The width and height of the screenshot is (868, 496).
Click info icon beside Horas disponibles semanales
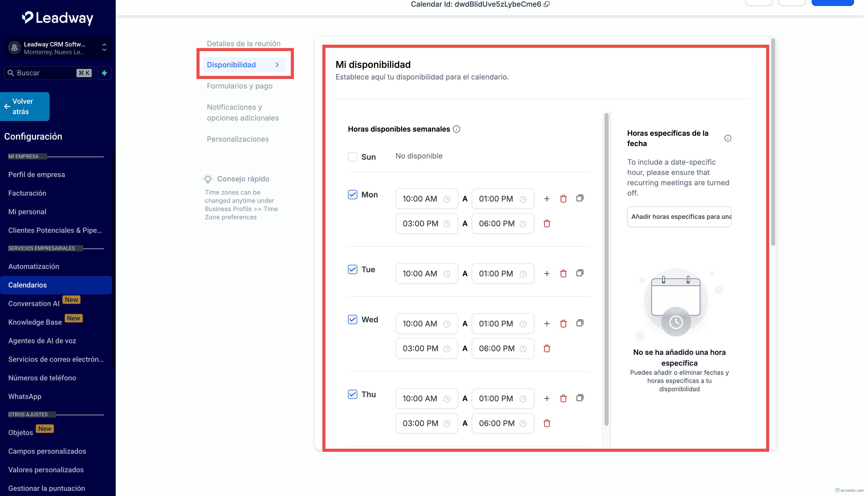(x=456, y=129)
